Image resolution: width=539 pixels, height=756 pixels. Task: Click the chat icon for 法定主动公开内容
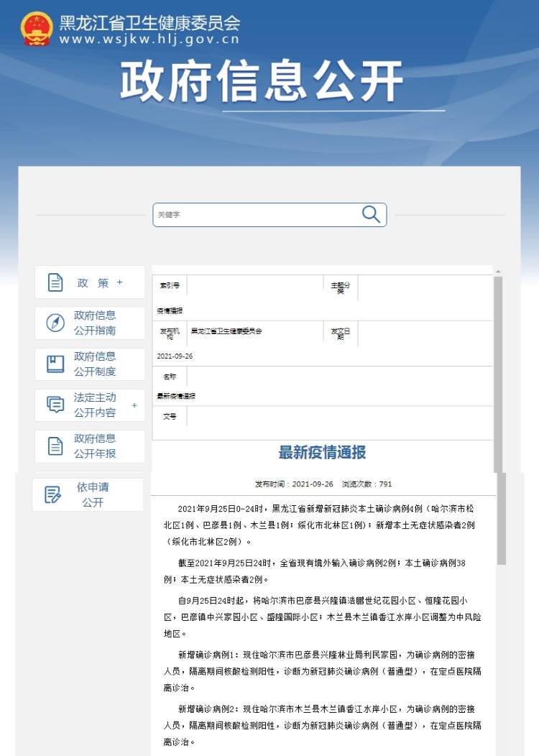pos(55,405)
